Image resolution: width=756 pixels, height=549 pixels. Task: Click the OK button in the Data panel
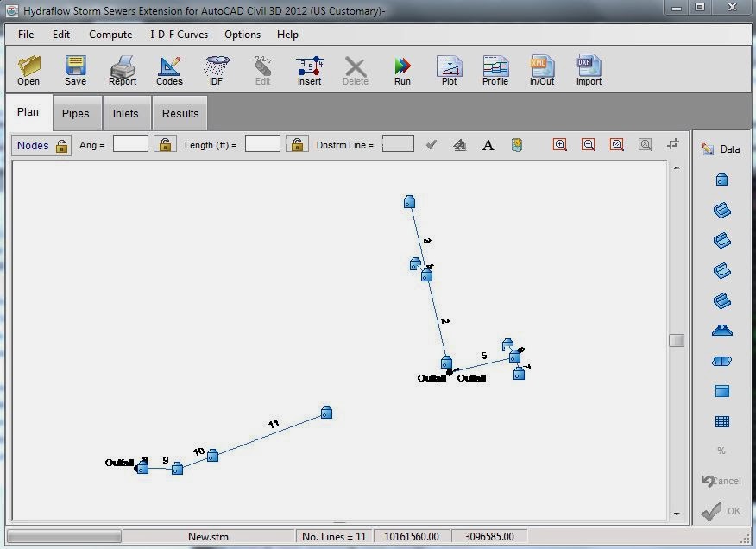click(x=723, y=511)
